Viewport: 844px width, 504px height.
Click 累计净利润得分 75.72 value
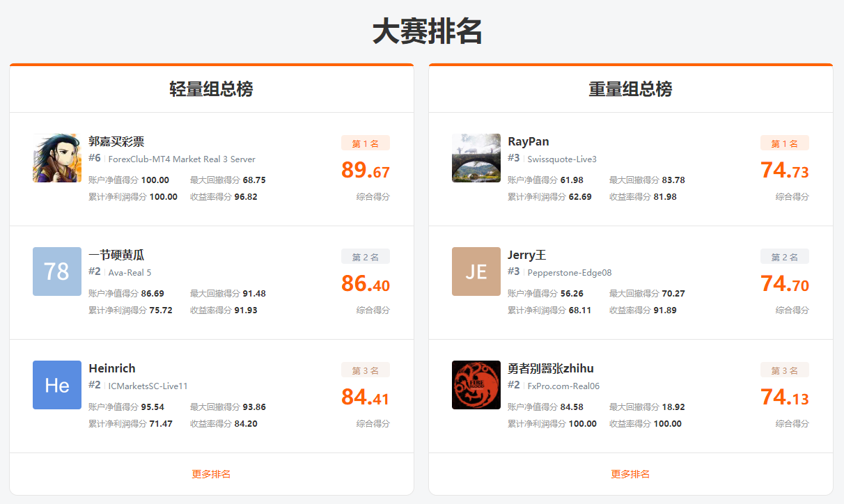(x=161, y=310)
